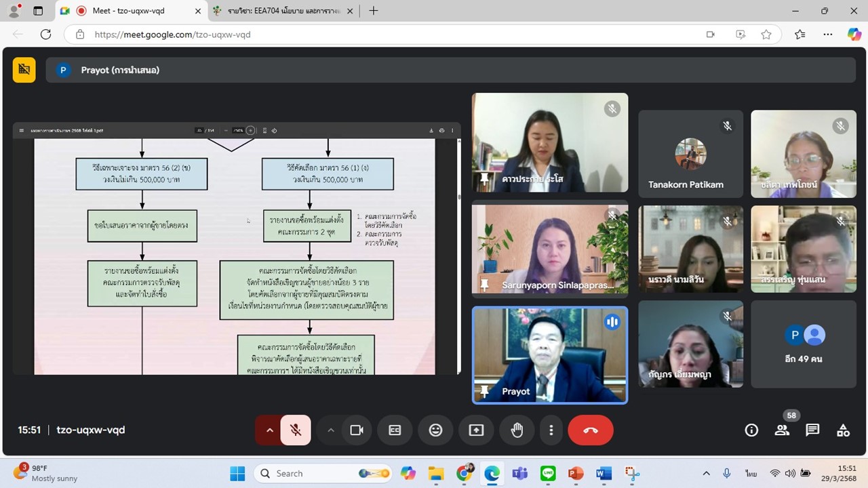Click the zoom-in plus in the shared PDF toolbar

[x=250, y=130]
